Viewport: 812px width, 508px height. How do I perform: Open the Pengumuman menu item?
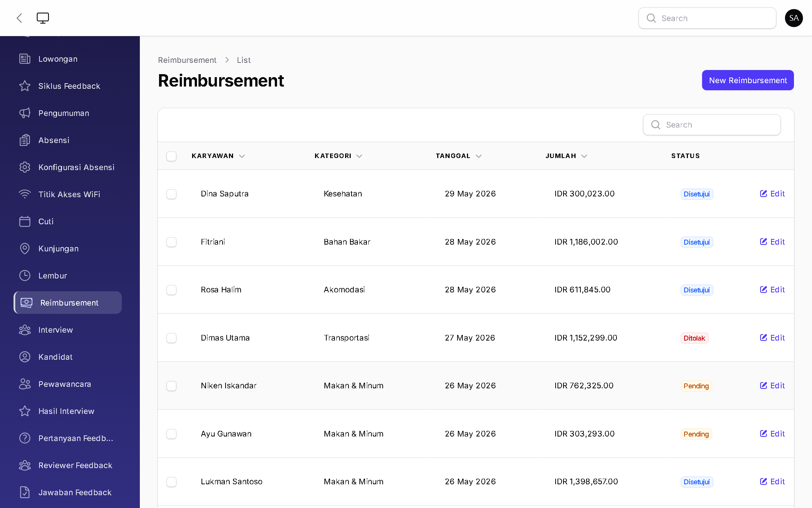(x=68, y=113)
